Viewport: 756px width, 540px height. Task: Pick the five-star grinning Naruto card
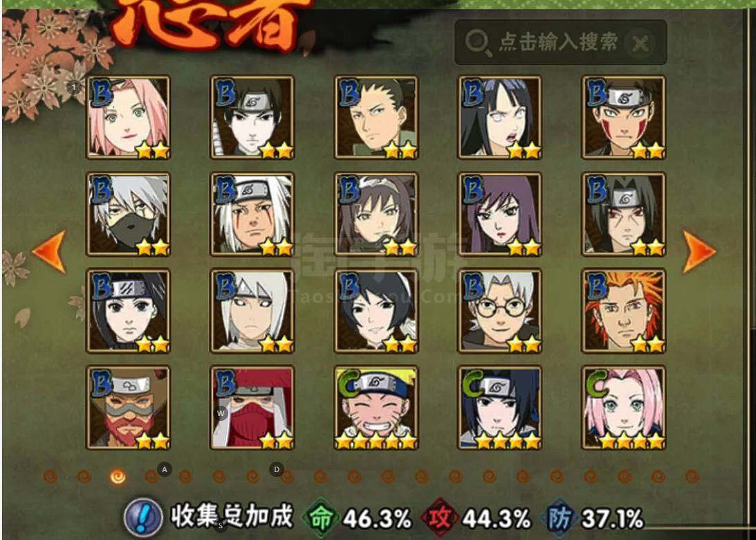tap(376, 408)
